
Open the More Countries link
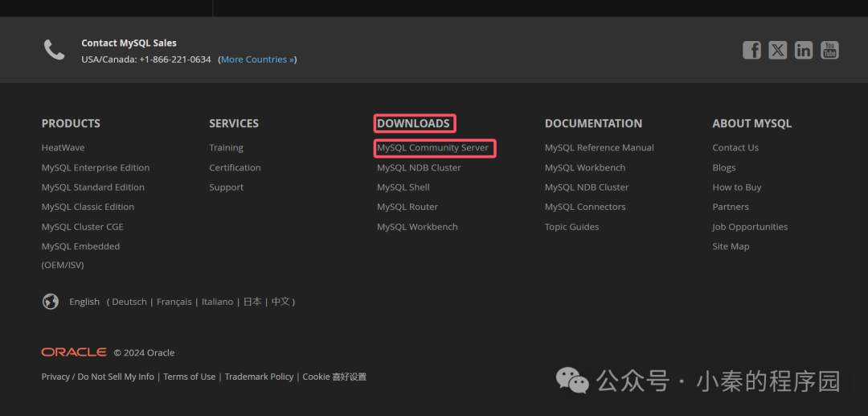point(258,60)
